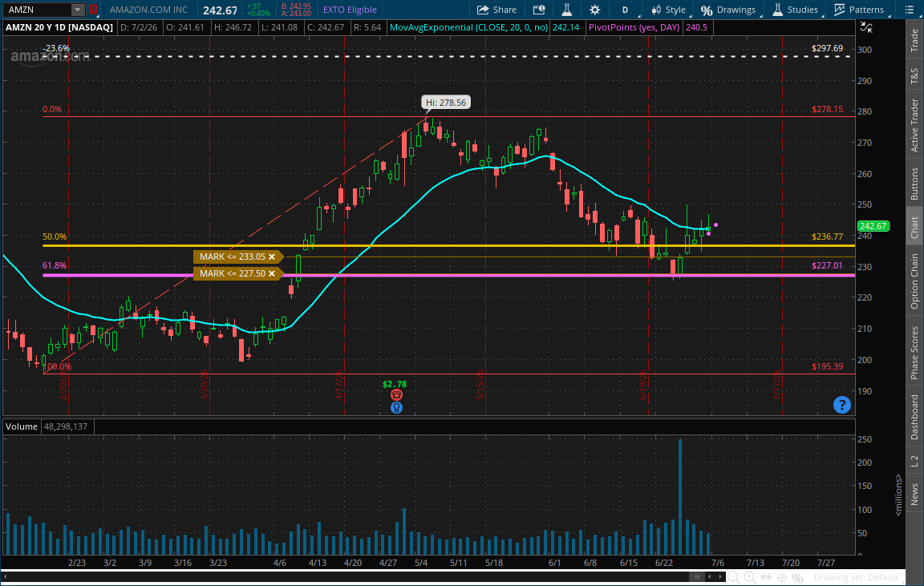
Task: Click the Hi: 278.56 price bubble
Action: tap(445, 103)
